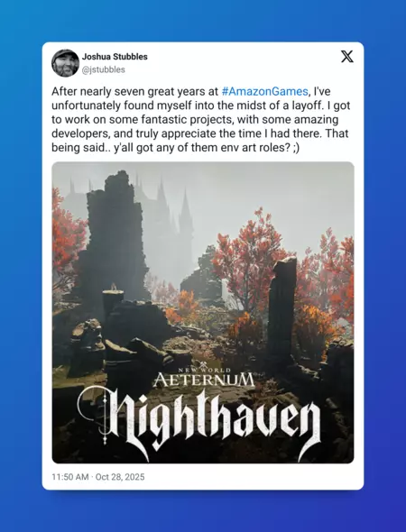Click the tall ruined stone tower
The image size is (406, 532).
click(114, 237)
